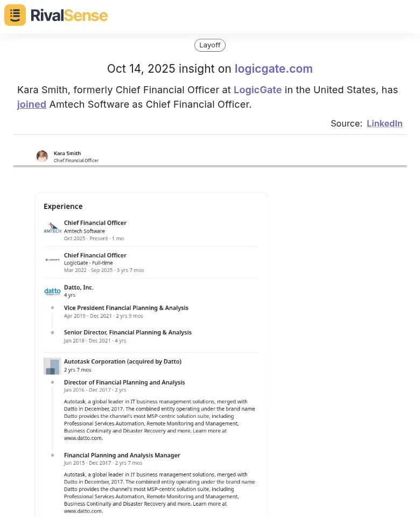Screen dimensions: 420x517
Task: Click Kara Smith's profile avatar
Action: [x=42, y=156]
